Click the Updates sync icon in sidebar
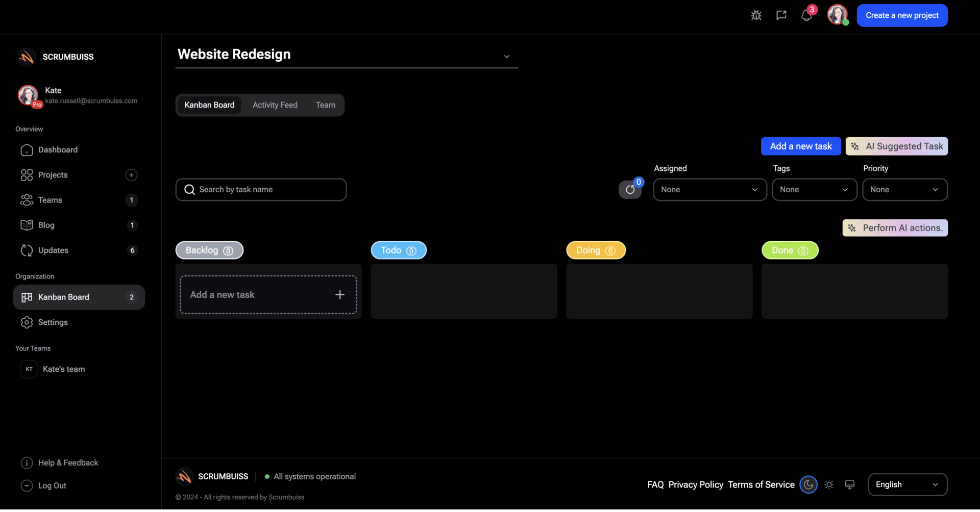Viewport: 980px width, 512px height. tap(27, 250)
